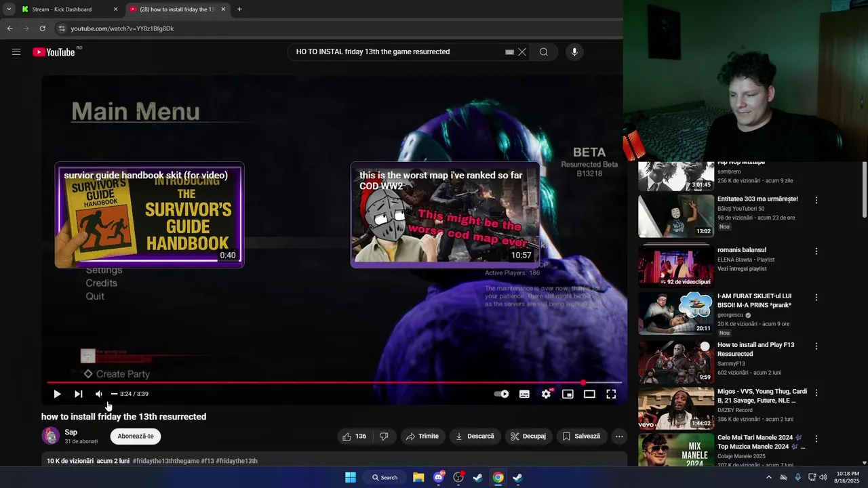
Task: Open Entitatea 303 ma urmărește video
Action: coord(757,199)
